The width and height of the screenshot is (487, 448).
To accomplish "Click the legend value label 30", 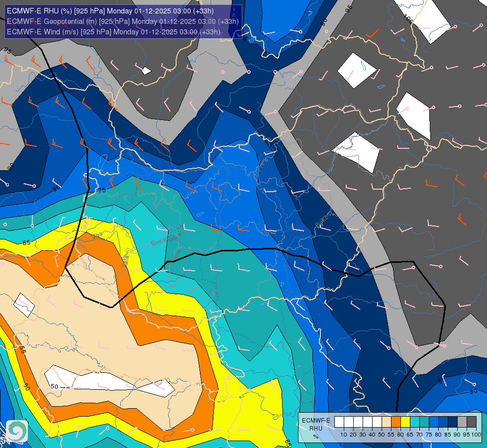I will click(363, 435).
